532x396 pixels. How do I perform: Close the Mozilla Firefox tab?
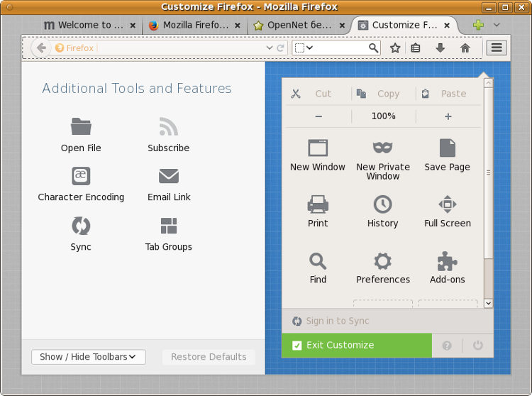[x=238, y=25]
